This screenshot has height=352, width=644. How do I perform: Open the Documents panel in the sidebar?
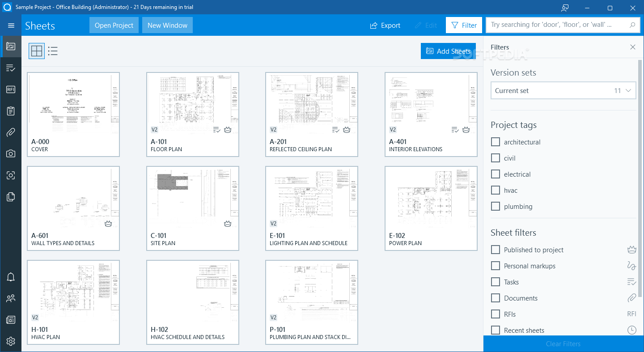(x=11, y=196)
